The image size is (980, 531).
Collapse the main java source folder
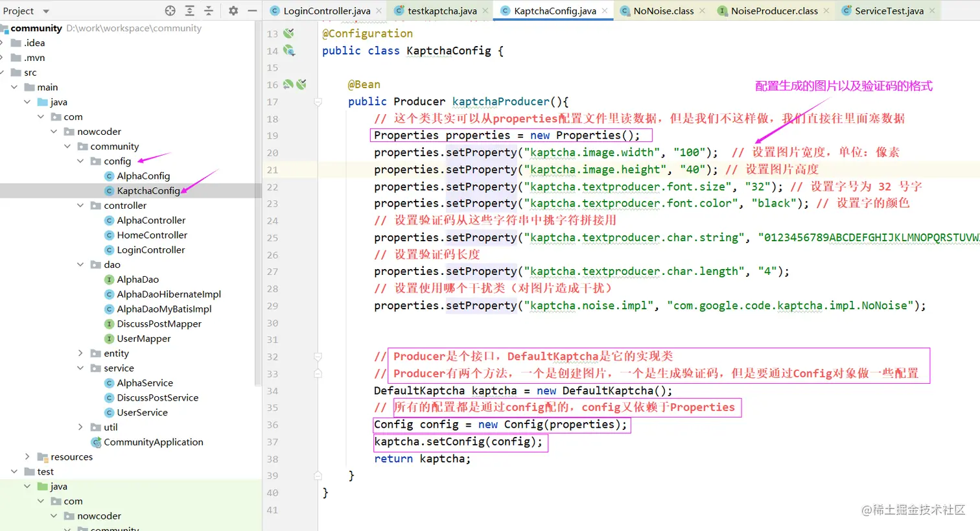(27, 102)
